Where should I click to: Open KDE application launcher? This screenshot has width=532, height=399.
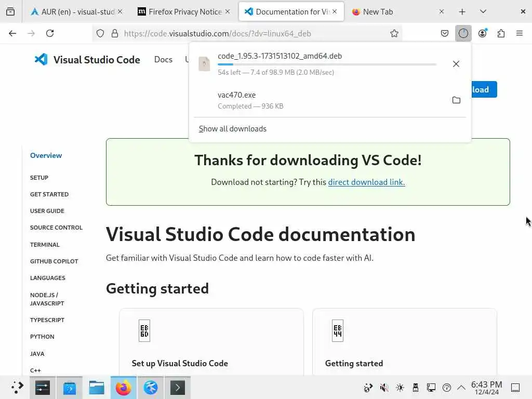pyautogui.click(x=17, y=388)
